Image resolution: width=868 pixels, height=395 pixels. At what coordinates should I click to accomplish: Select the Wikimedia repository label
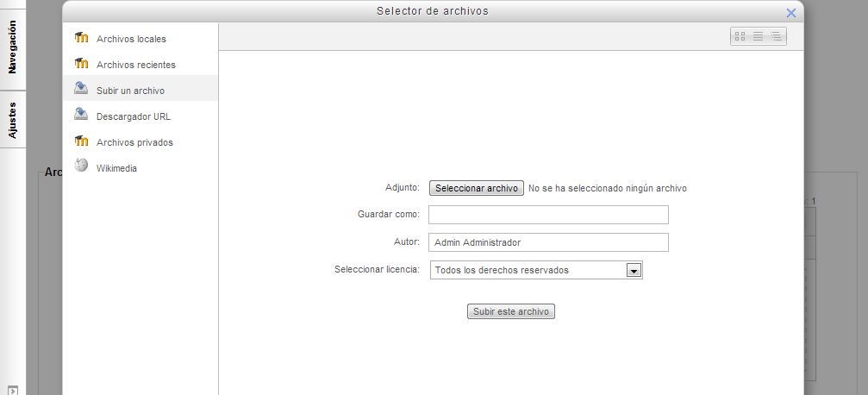[116, 168]
